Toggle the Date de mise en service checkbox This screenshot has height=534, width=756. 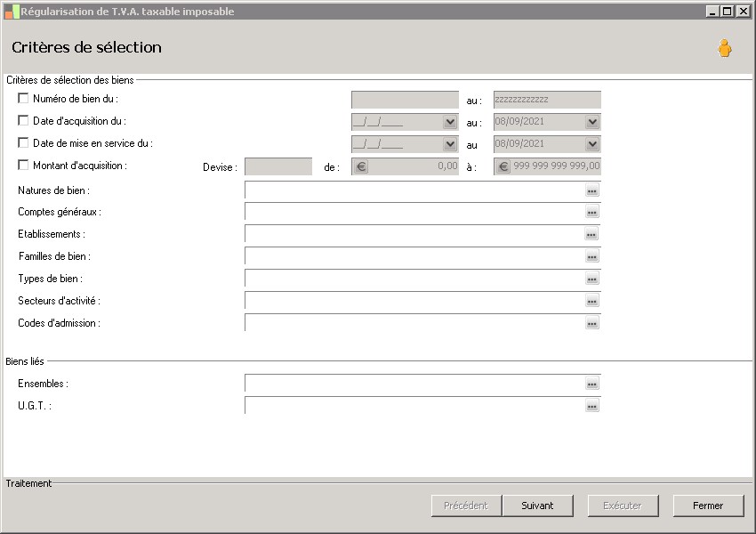pos(23,143)
